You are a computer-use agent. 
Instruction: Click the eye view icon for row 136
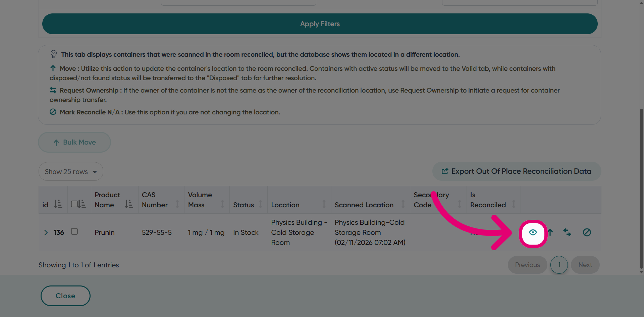(x=533, y=232)
